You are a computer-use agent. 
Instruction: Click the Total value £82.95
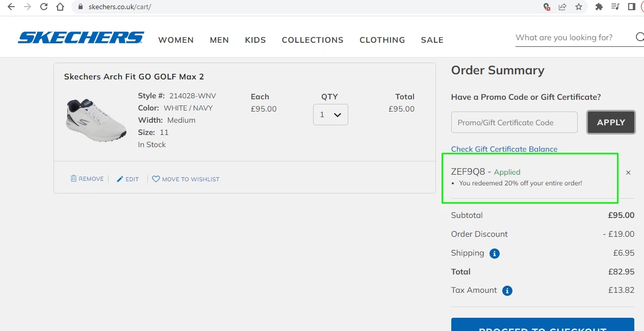pos(621,272)
